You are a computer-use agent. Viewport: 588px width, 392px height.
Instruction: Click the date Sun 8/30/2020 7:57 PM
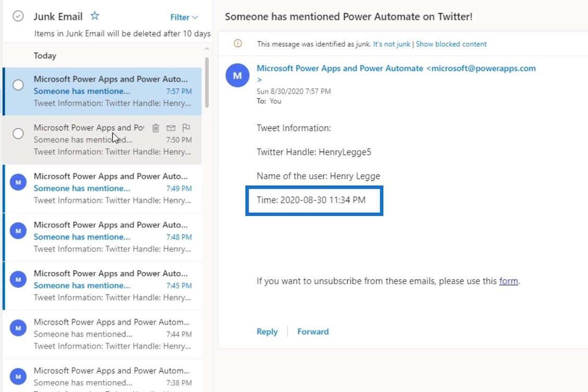click(293, 91)
